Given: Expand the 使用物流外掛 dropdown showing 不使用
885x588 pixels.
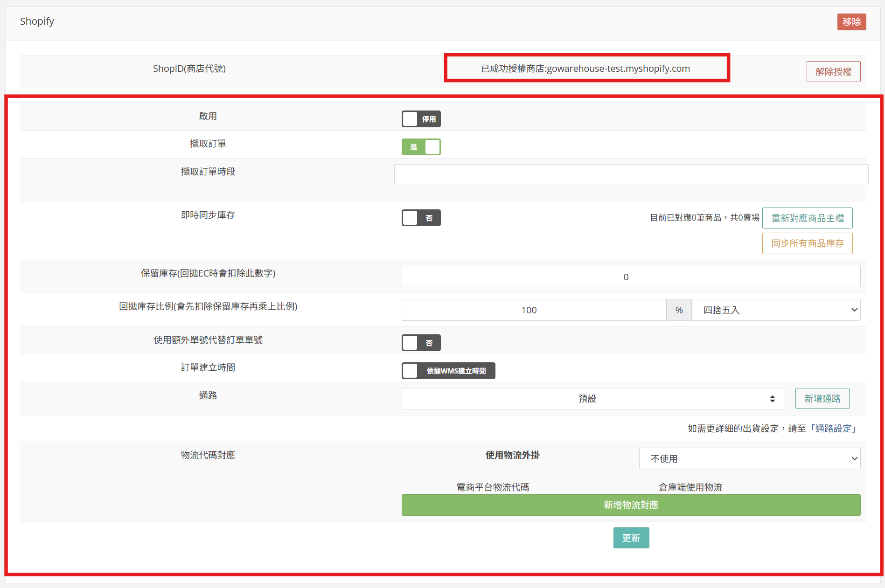Looking at the screenshot, I should 749,459.
